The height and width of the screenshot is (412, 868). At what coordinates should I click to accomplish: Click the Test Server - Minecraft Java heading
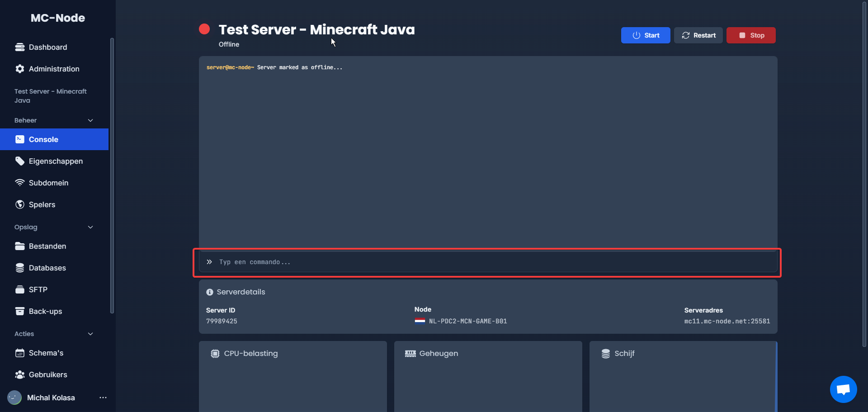(x=317, y=29)
